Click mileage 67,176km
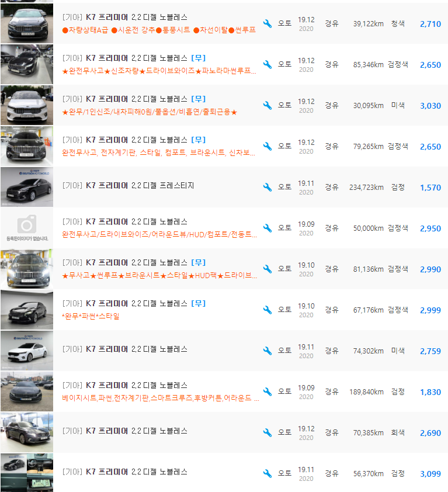Image resolution: width=448 pixels, height=492 pixels. pyautogui.click(x=369, y=310)
